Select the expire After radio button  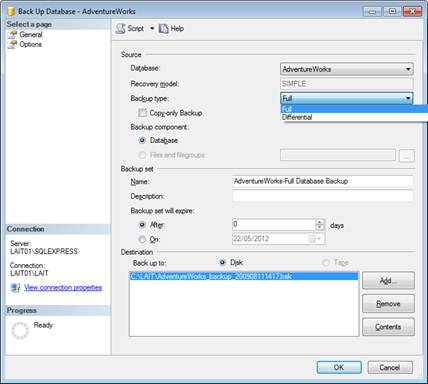(142, 225)
